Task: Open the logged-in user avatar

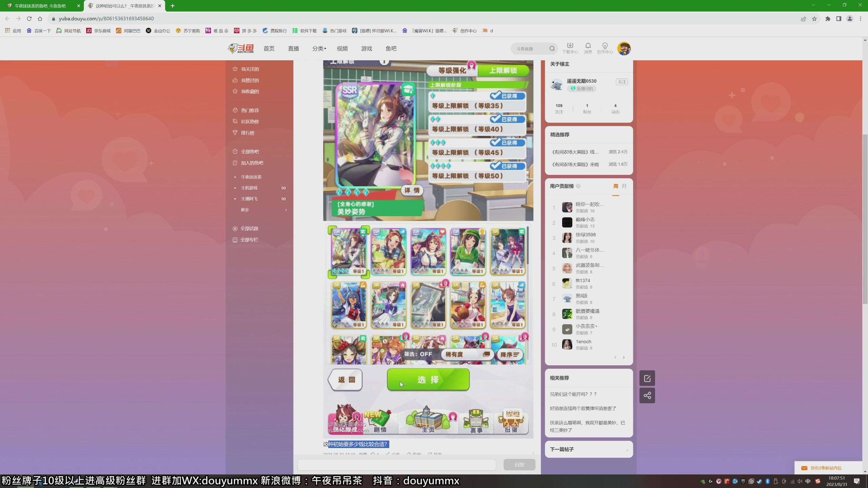Action: tap(624, 48)
